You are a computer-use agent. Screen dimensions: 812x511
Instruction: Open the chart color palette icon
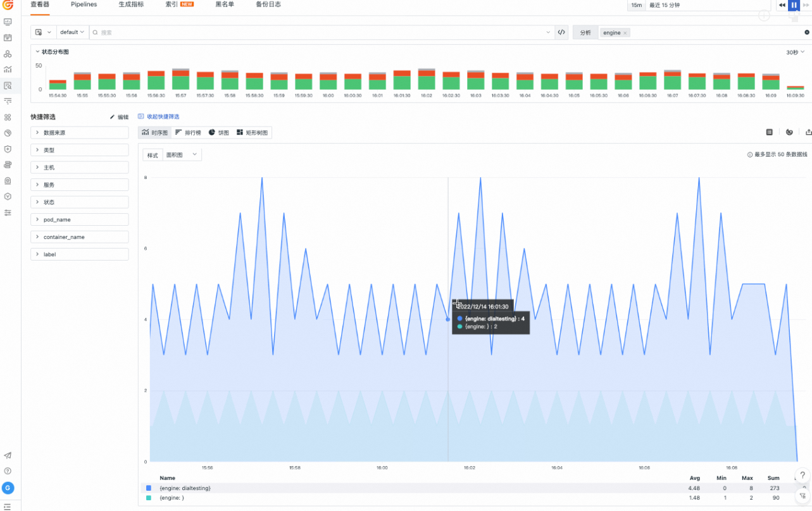(789, 132)
